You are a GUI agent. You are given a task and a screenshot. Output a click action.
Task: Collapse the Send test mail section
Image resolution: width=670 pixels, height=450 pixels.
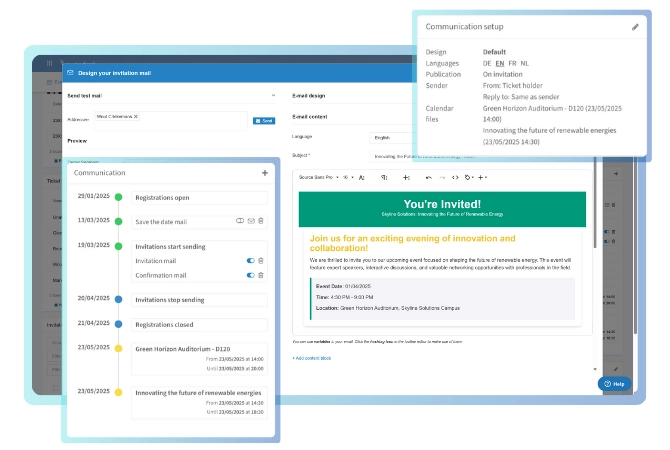273,95
